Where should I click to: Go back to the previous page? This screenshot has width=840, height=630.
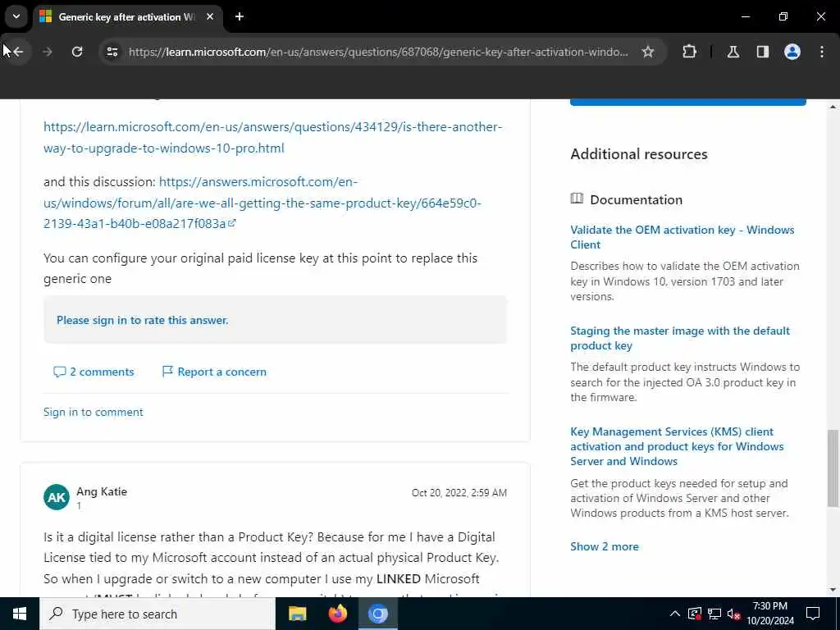pos(18,52)
